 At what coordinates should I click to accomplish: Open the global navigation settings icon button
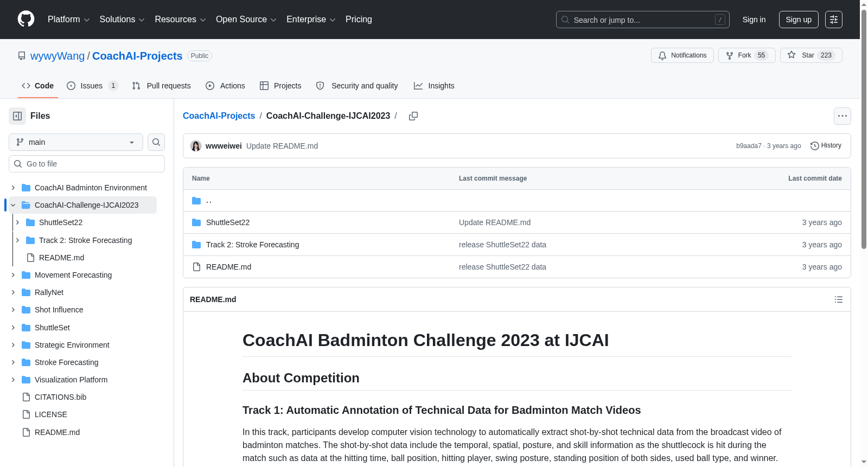pyautogui.click(x=834, y=20)
